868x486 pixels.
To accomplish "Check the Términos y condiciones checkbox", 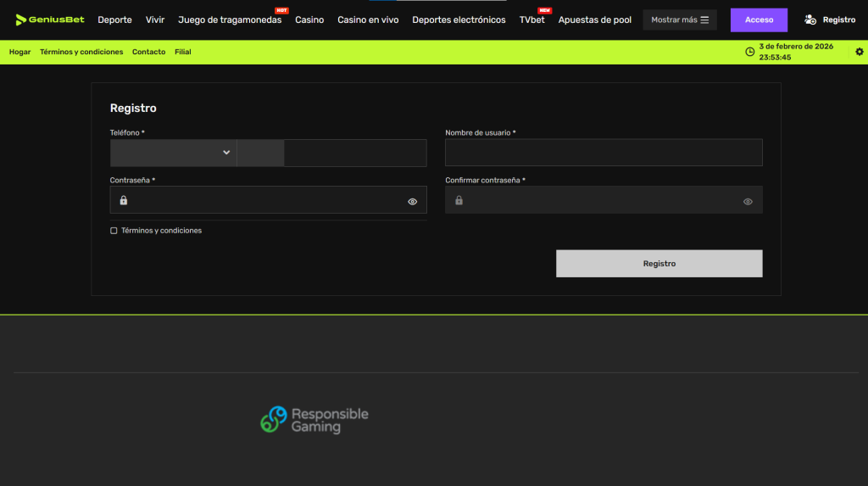I will (114, 231).
